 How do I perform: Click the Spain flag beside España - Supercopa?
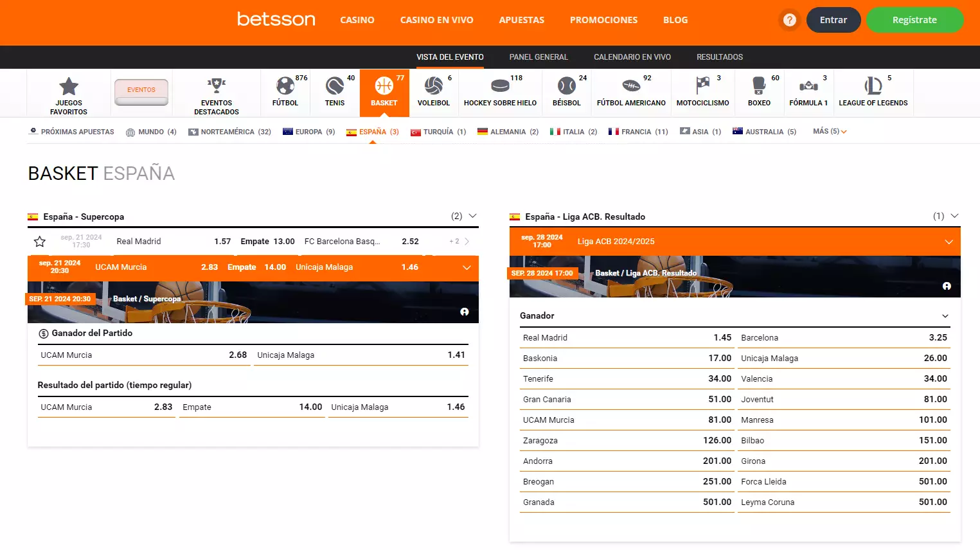33,217
